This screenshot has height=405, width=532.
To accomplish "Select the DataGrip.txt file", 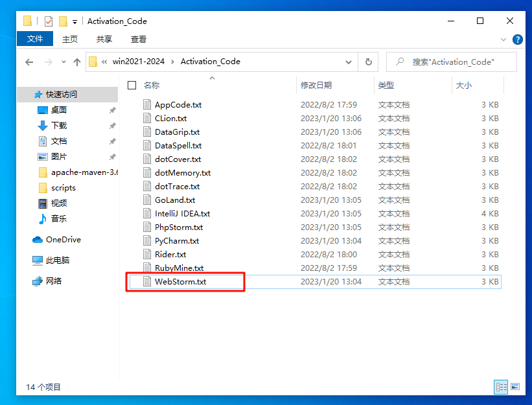I will click(x=177, y=132).
